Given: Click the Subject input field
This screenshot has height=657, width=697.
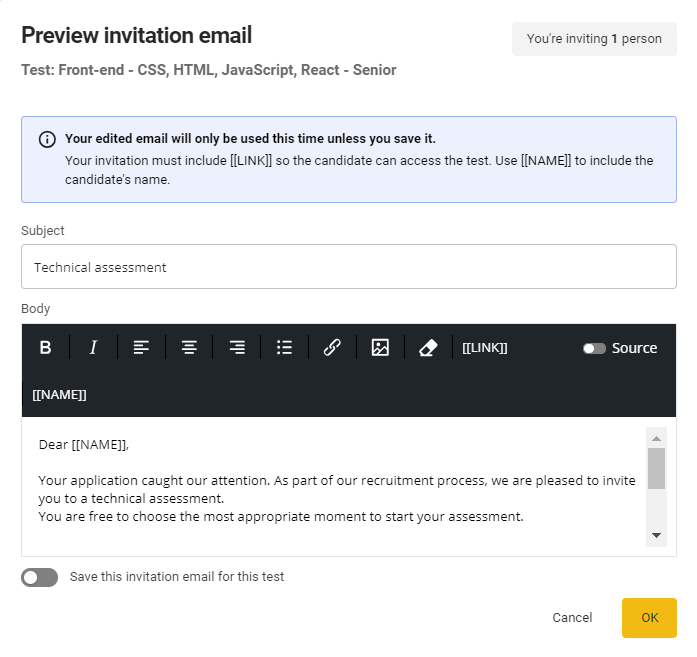Looking at the screenshot, I should 348,267.
